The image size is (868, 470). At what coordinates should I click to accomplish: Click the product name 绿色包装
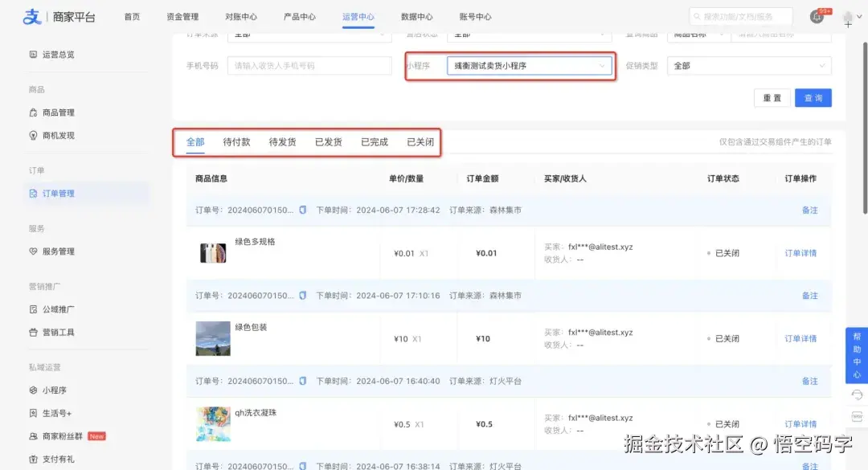251,327
